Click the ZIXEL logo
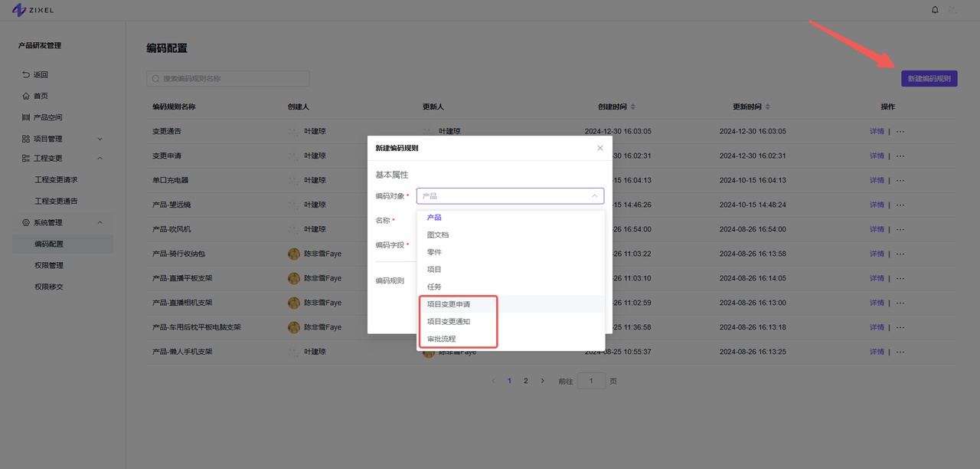The height and width of the screenshot is (469, 980). coord(32,10)
